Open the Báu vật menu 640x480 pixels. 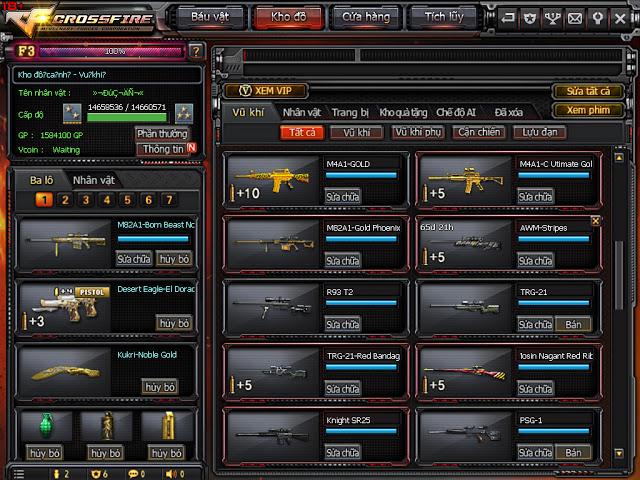click(x=210, y=17)
